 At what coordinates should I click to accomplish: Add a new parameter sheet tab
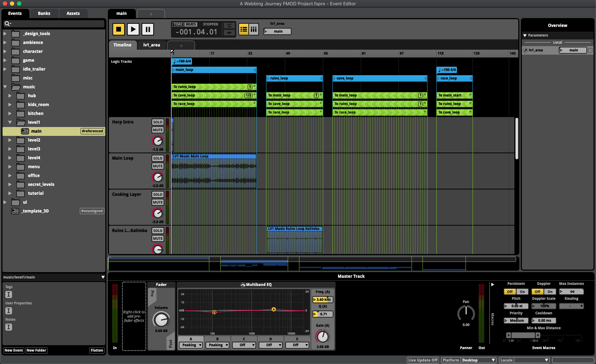tap(181, 45)
